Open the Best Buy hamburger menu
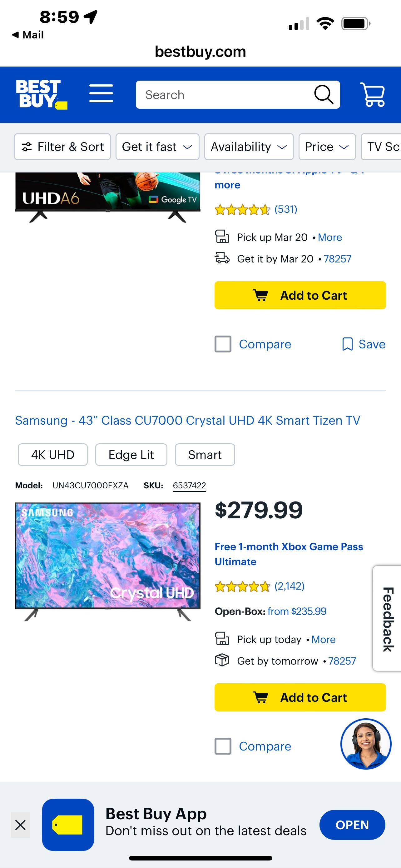The height and width of the screenshot is (868, 401). pyautogui.click(x=101, y=93)
